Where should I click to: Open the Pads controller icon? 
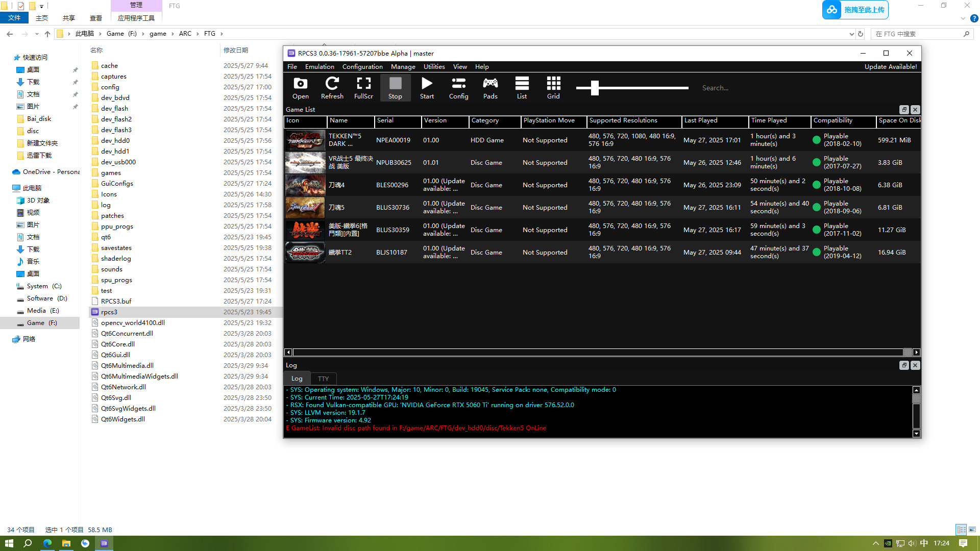490,88
